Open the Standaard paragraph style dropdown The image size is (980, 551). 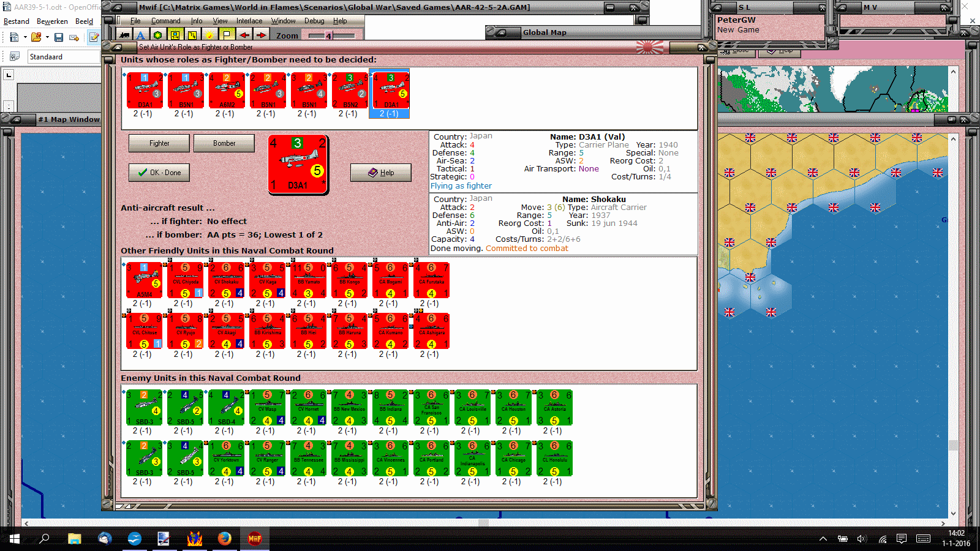[x=64, y=57]
